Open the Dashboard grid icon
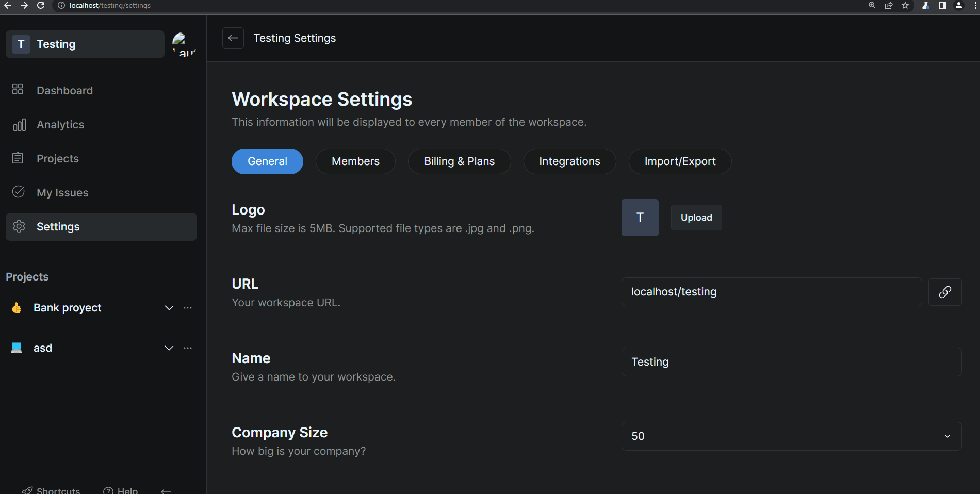This screenshot has height=494, width=980. (18, 90)
